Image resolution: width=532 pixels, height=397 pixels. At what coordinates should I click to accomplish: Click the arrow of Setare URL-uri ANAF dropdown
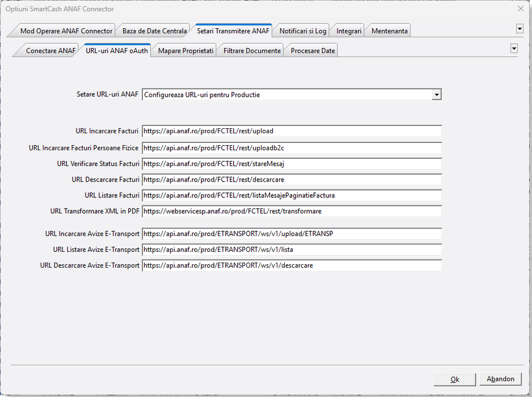pos(437,95)
